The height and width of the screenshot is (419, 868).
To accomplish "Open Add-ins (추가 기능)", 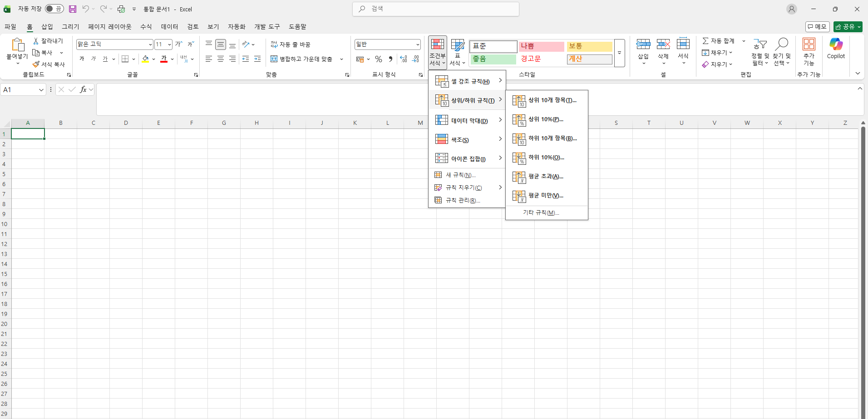I will pyautogui.click(x=809, y=52).
